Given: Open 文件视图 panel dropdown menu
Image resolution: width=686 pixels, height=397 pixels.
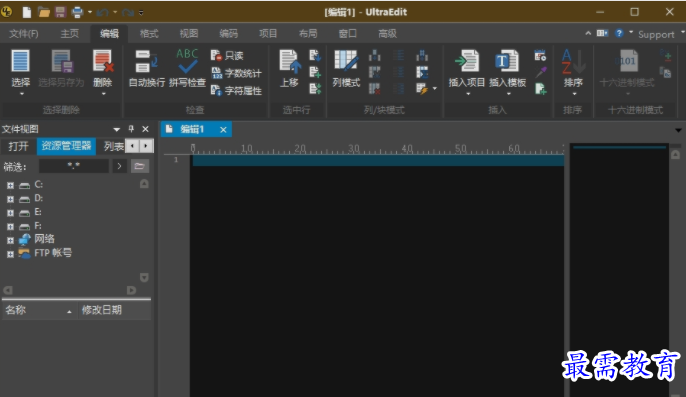Looking at the screenshot, I should click(x=116, y=130).
